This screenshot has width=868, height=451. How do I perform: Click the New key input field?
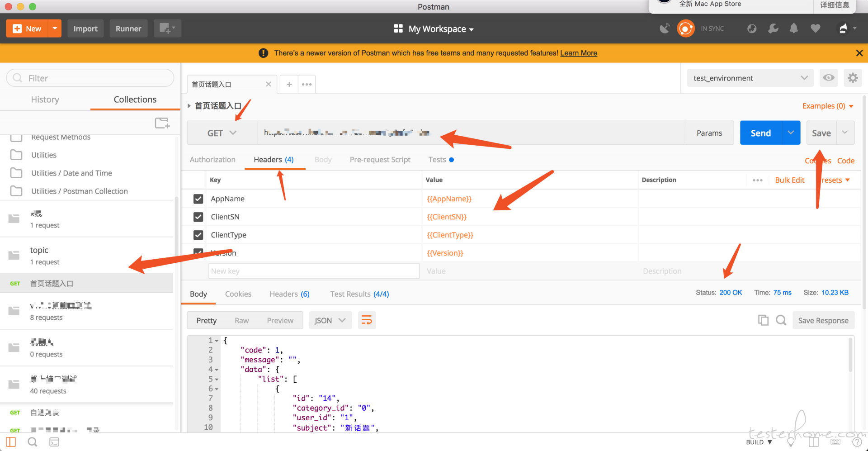point(314,271)
